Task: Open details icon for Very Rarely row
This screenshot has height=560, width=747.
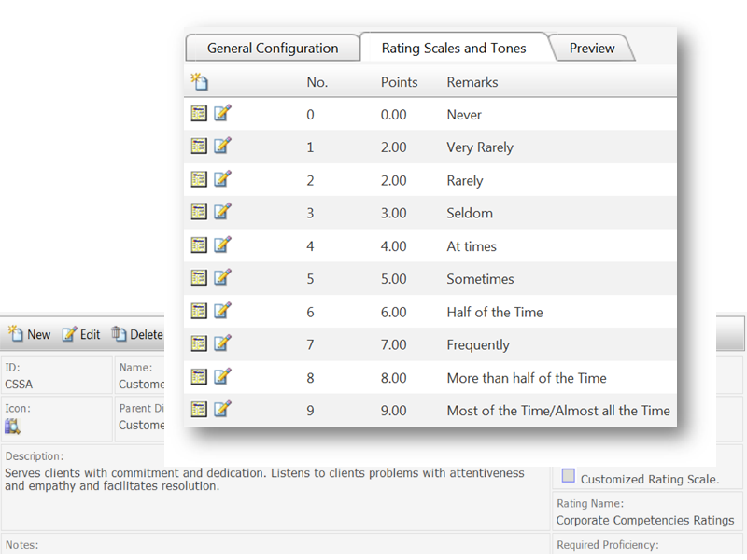Action: pyautogui.click(x=199, y=147)
